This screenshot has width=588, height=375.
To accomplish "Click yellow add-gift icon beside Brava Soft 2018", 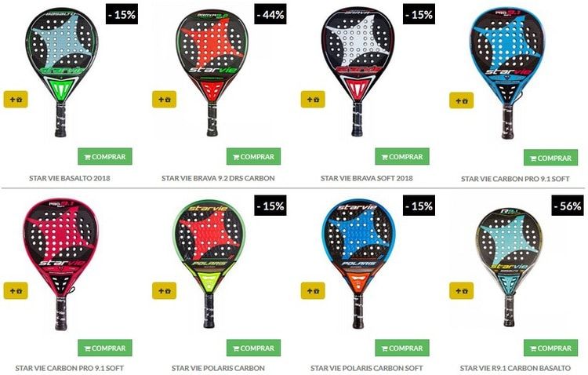I will point(313,100).
